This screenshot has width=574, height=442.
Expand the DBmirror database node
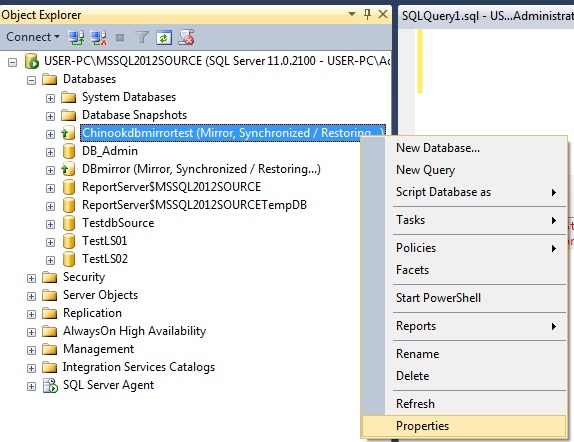(50, 170)
